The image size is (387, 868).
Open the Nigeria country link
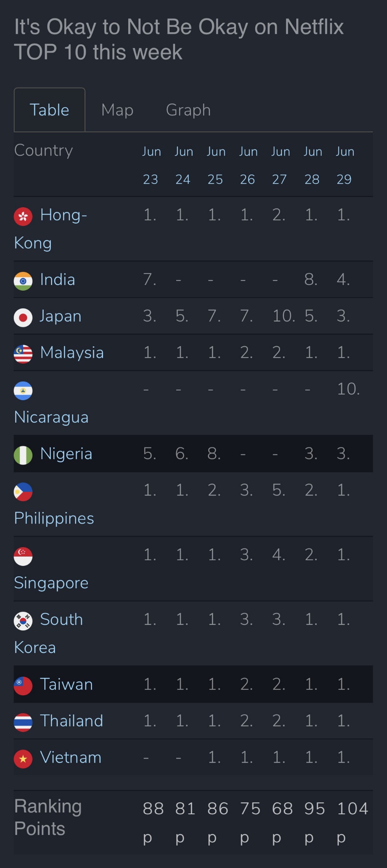(x=66, y=454)
